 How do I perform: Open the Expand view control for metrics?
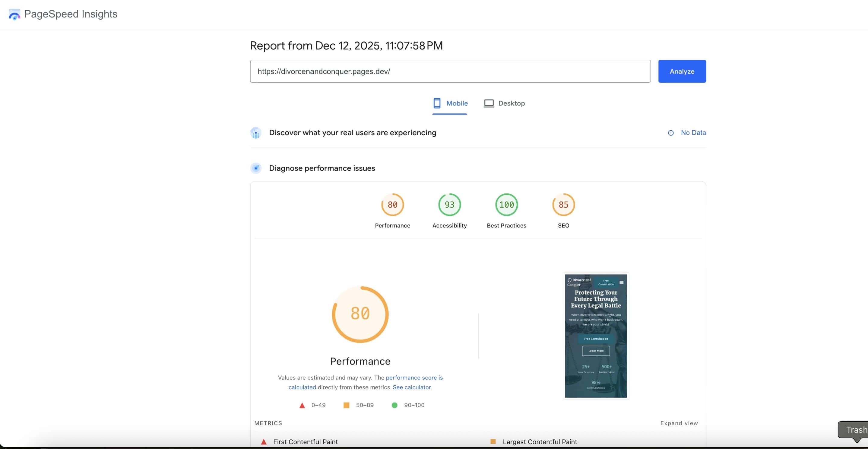pos(679,423)
